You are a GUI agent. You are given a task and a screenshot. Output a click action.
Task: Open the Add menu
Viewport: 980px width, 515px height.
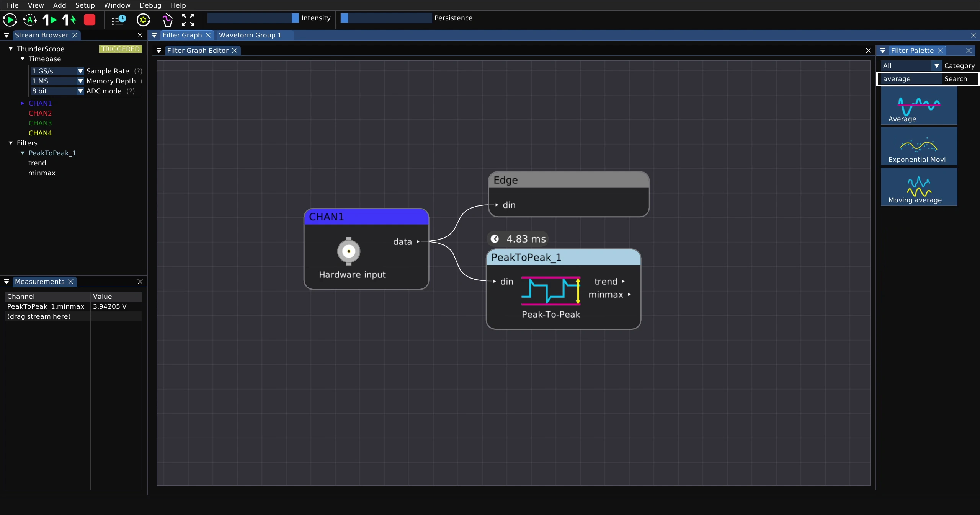(59, 5)
